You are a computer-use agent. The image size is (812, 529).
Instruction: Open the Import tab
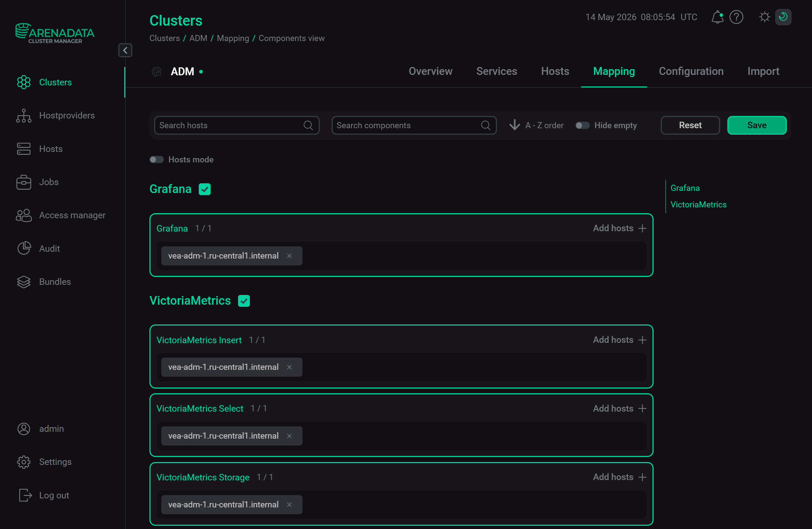pyautogui.click(x=763, y=71)
